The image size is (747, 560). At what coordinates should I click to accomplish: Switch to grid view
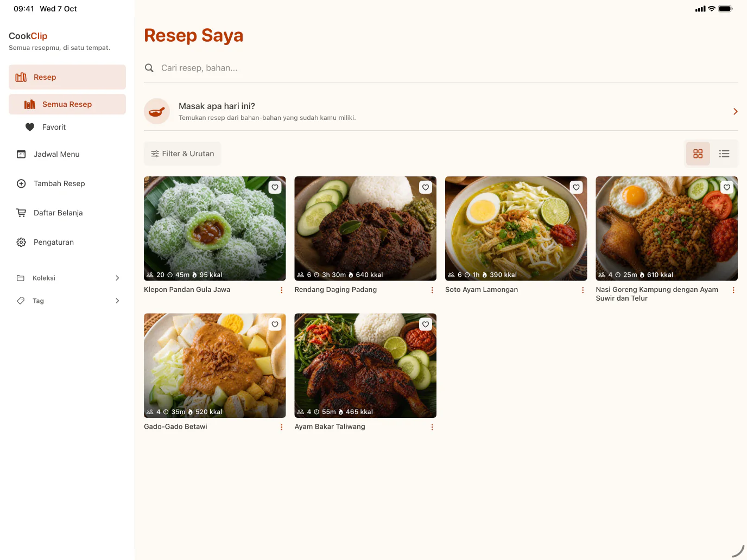coord(698,154)
